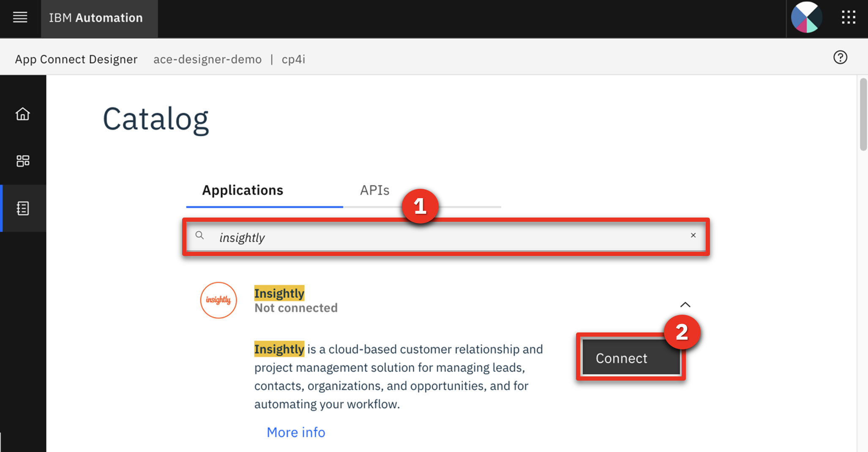Go to the Home sidebar icon
868x452 pixels.
(23, 114)
